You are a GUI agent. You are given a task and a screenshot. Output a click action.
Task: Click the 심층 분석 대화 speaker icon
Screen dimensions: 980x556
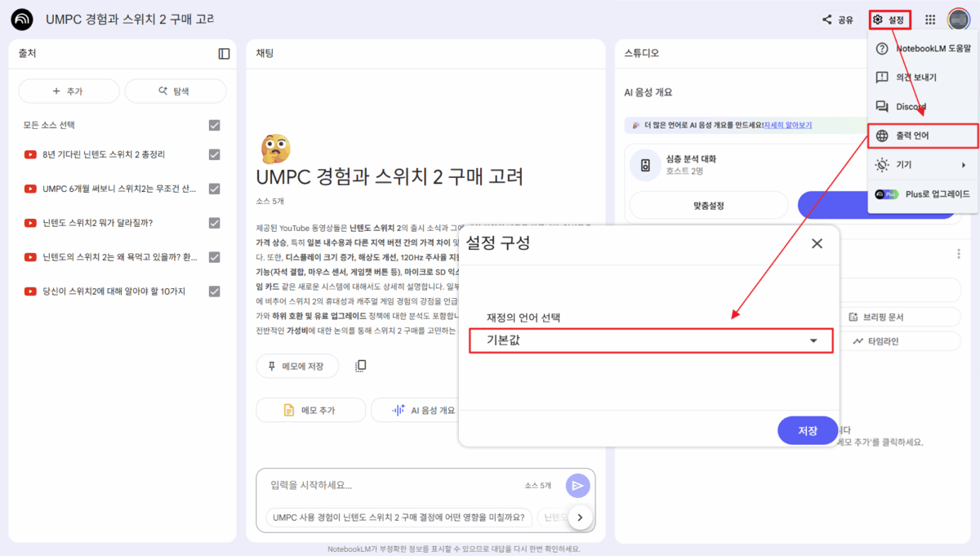pos(645,165)
